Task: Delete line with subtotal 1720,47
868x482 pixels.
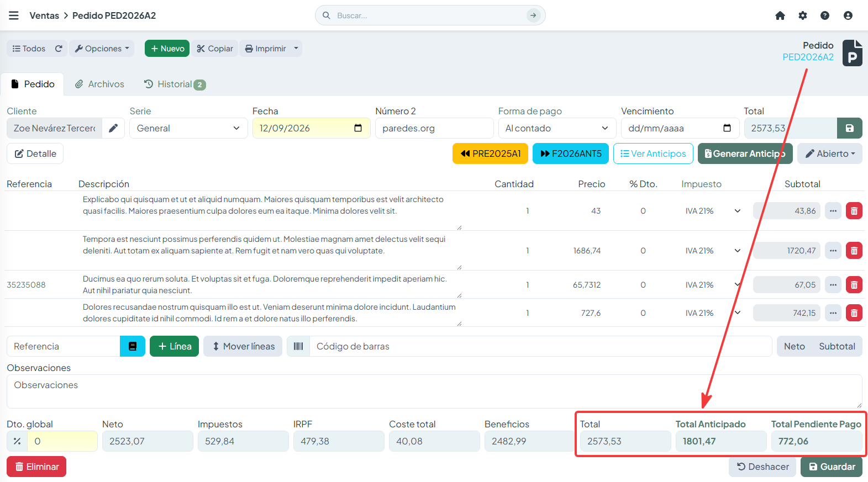Action: (x=854, y=251)
